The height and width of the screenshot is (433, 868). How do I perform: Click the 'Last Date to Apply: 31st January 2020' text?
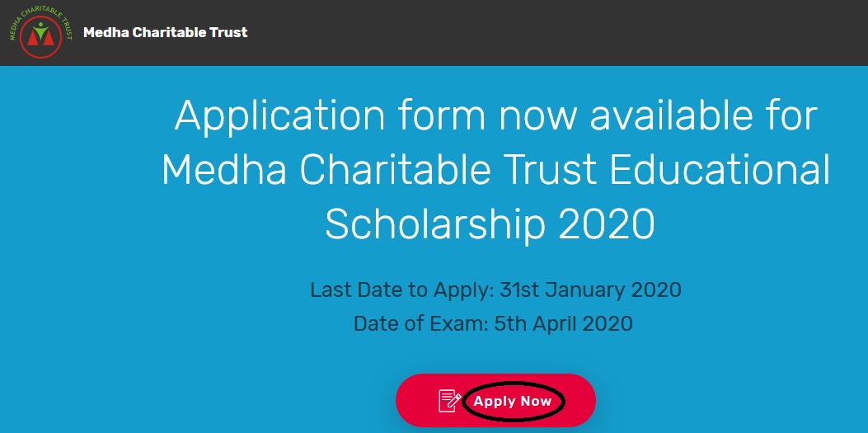click(495, 289)
